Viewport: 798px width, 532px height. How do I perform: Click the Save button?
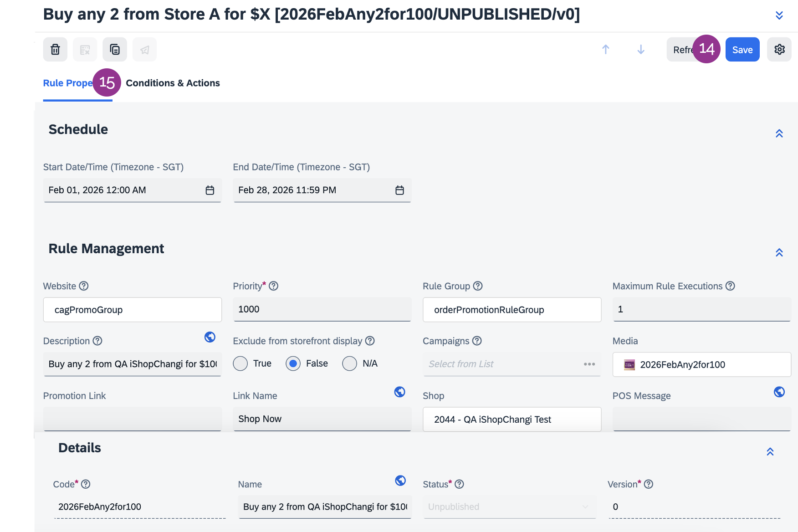tap(742, 50)
